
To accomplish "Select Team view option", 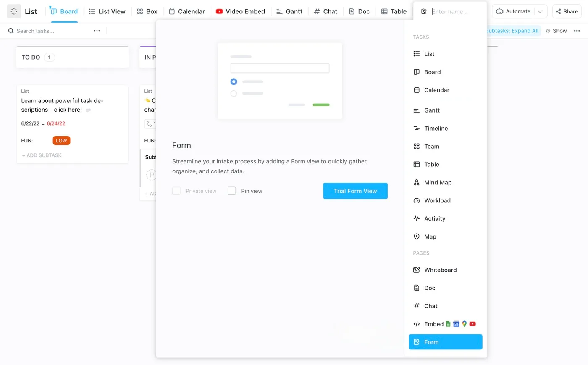I will (446, 146).
